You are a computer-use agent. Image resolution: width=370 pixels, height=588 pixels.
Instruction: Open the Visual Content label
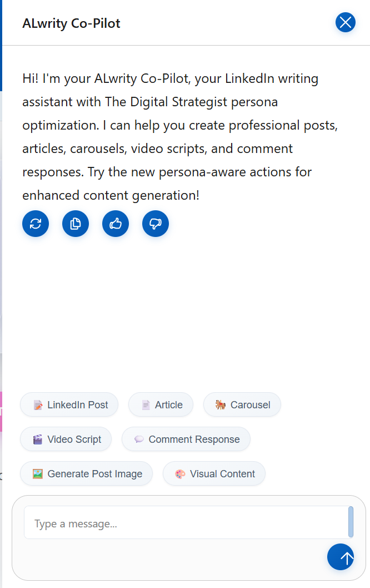[222, 474]
